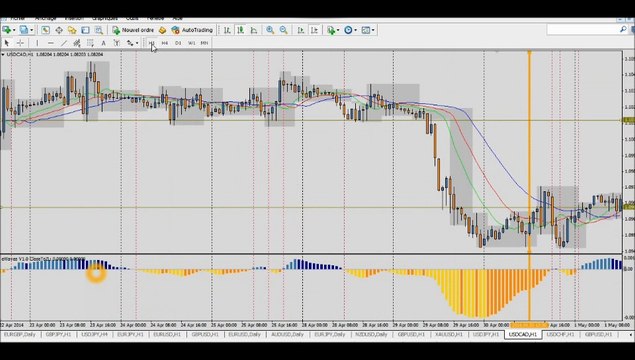Toggle chart Auto Scroll

[301, 30]
